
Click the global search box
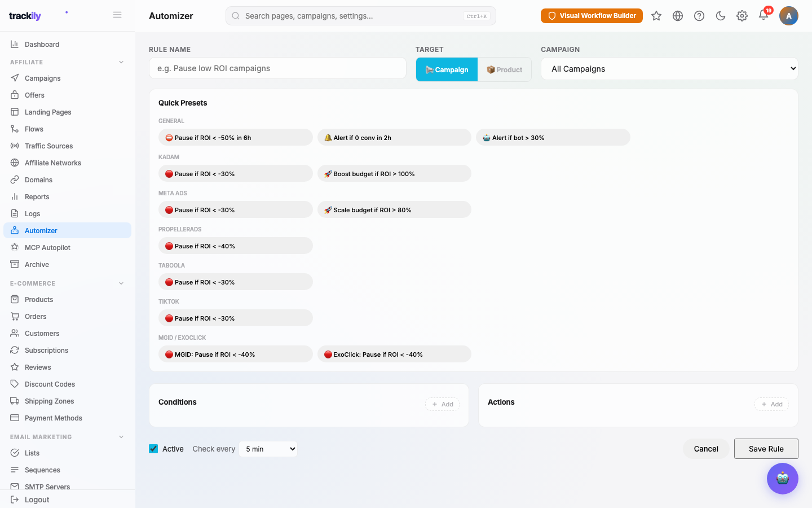click(361, 16)
